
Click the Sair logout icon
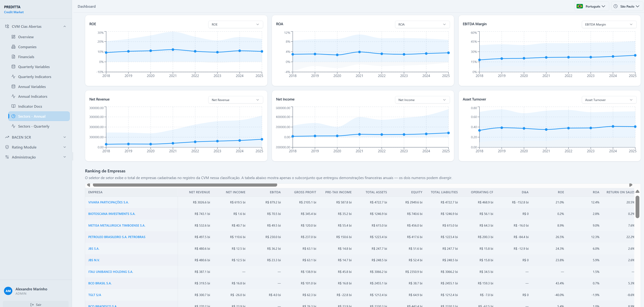click(32, 304)
